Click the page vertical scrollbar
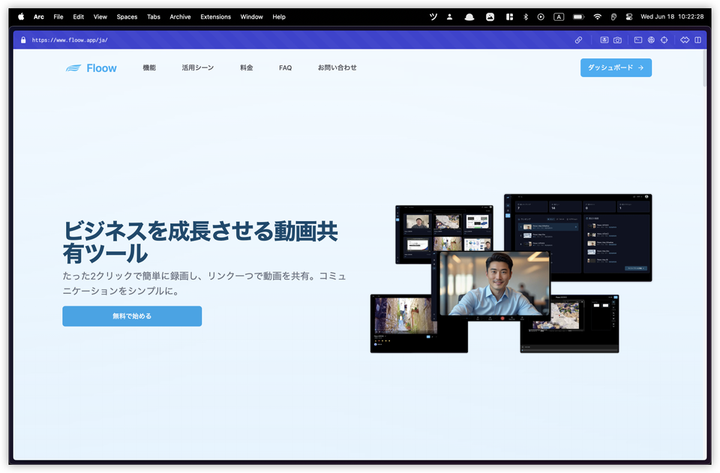Viewport: 720px width, 473px height. [x=704, y=68]
